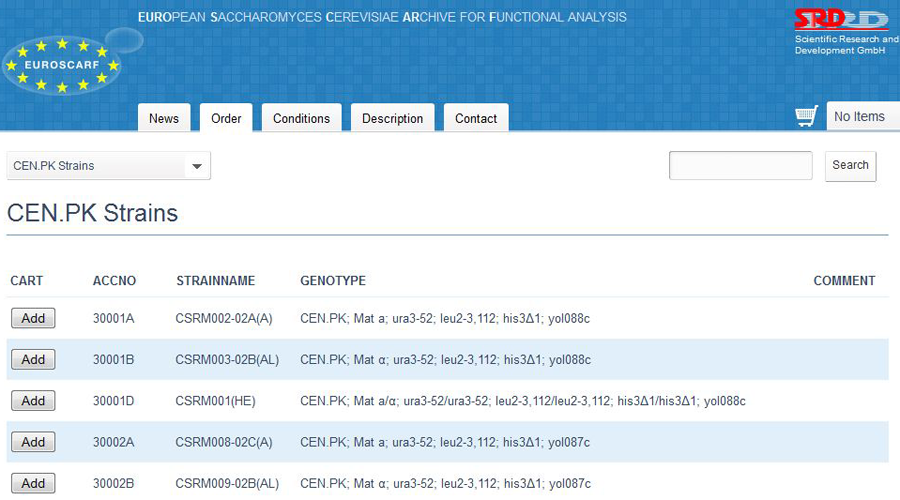Open the Contact tab
The image size is (900, 500).
coord(476,118)
